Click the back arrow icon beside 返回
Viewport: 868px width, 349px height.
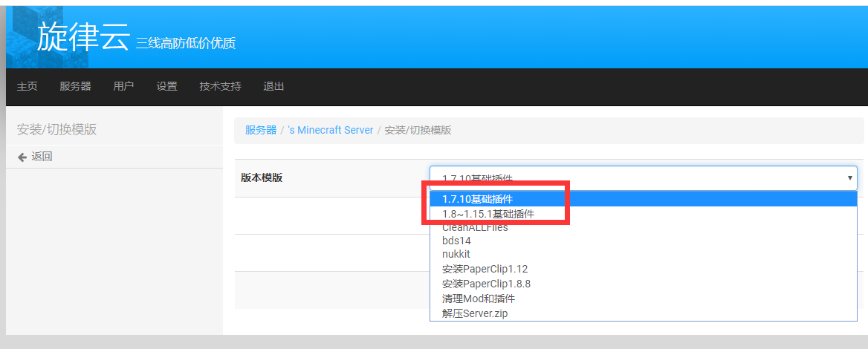(22, 157)
